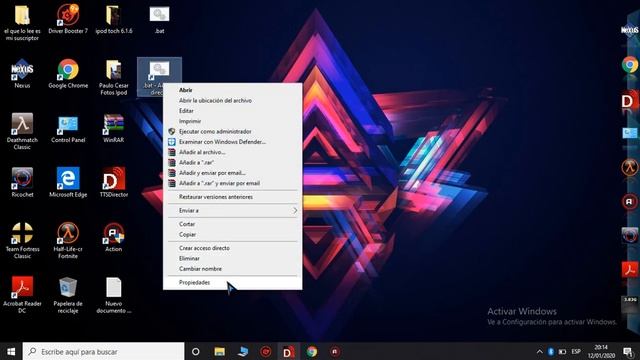Select the Ricochet desktop shortcut
640x360 pixels.
tap(22, 182)
